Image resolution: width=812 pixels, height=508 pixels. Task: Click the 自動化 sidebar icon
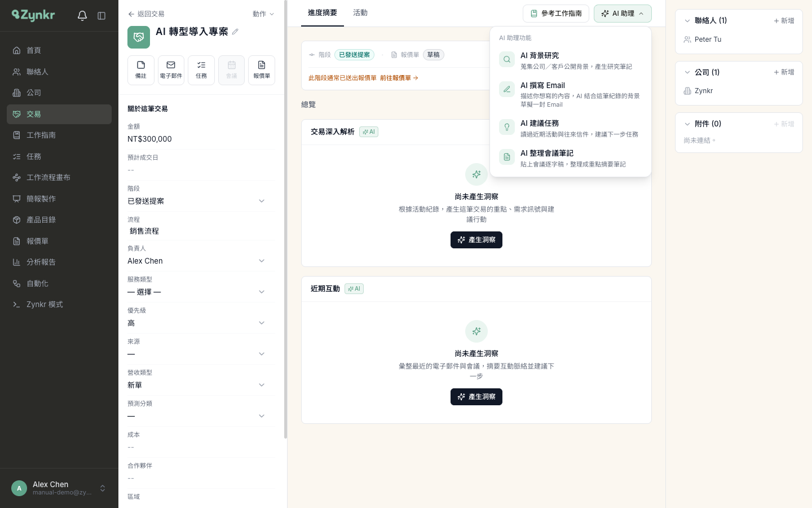tap(17, 283)
